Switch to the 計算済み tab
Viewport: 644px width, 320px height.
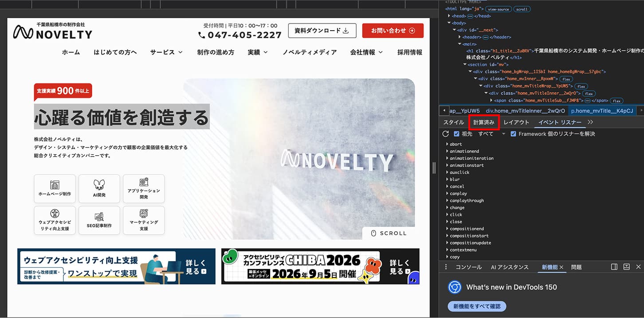click(x=484, y=122)
